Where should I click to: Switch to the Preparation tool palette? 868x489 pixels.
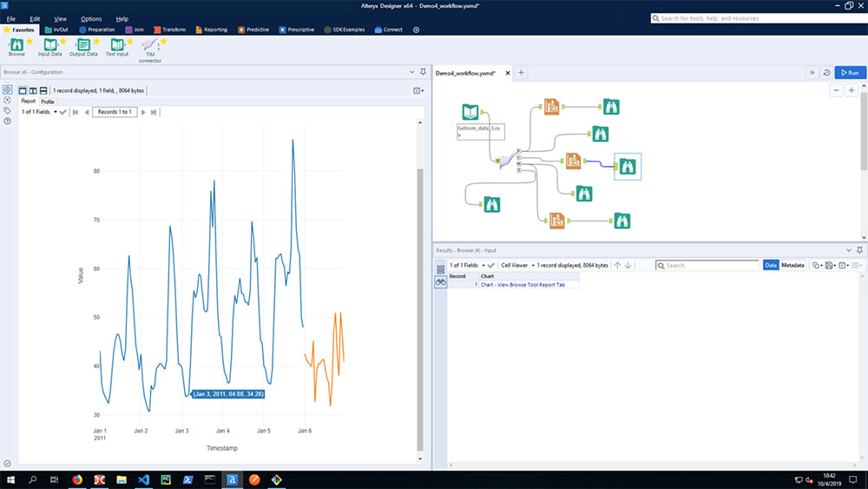[97, 30]
